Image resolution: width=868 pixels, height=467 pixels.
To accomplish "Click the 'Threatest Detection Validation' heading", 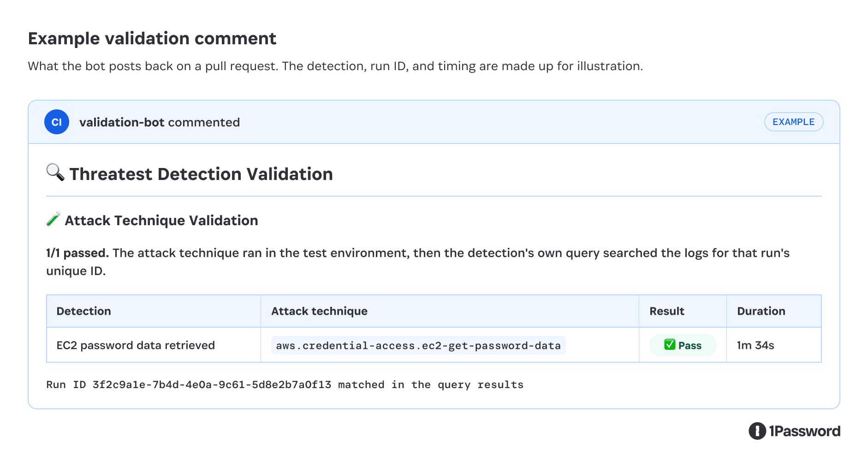I will (x=201, y=174).
